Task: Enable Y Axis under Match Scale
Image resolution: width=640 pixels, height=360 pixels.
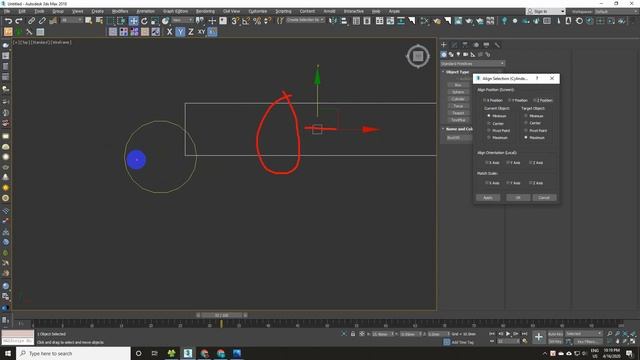Action: (x=513, y=183)
